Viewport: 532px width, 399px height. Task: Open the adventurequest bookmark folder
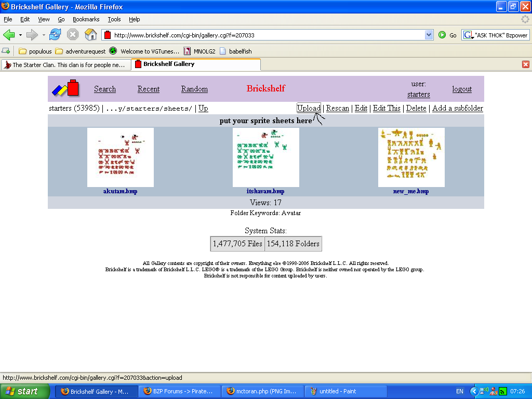tap(81, 51)
